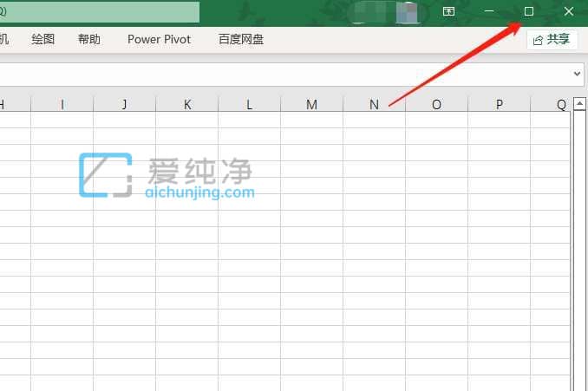Open the 绘图 ribbon tab
This screenshot has width=588, height=391.
pos(43,39)
